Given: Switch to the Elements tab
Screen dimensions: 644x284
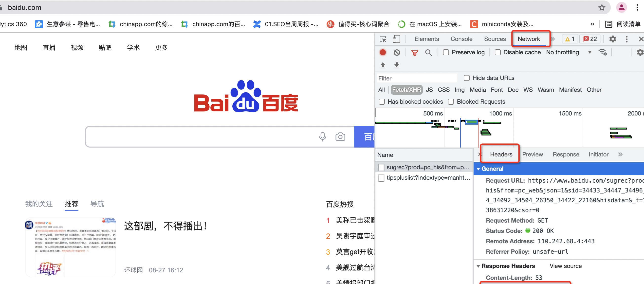Looking at the screenshot, I should point(426,39).
